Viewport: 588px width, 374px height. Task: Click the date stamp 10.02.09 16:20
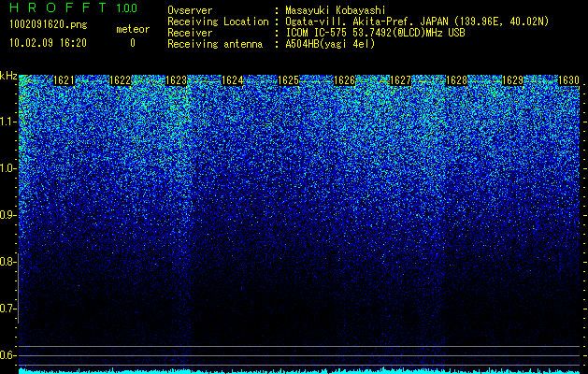(48, 43)
